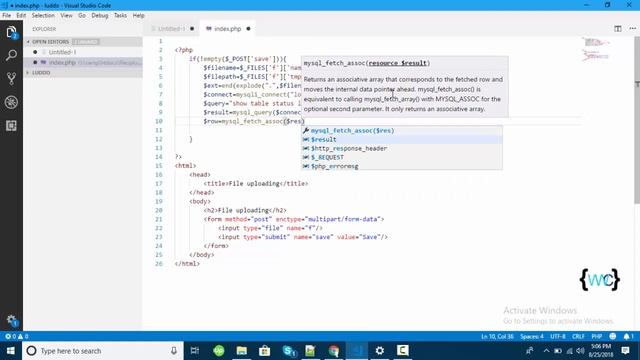Open the File menu

[7, 16]
